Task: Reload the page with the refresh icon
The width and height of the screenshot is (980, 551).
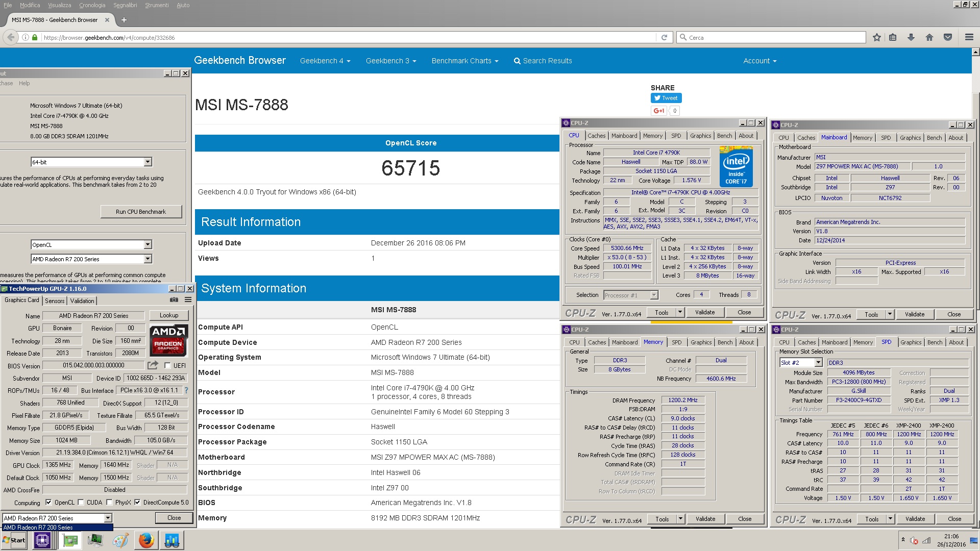Action: (664, 38)
